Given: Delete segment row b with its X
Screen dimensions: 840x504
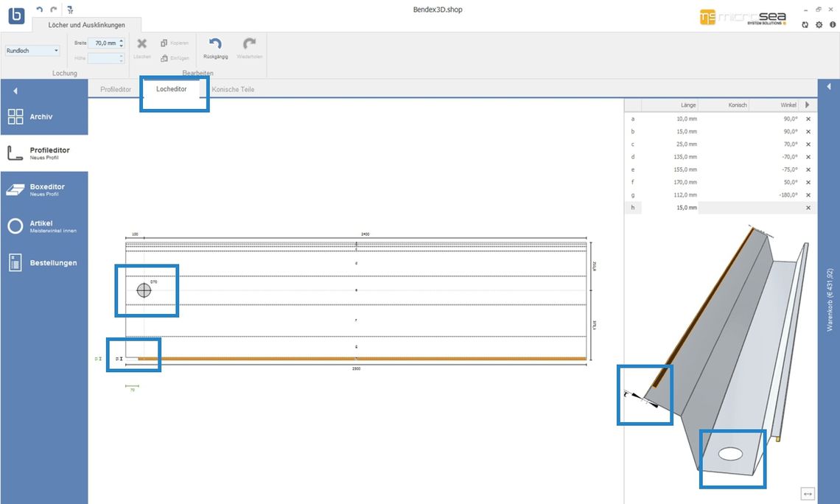Looking at the screenshot, I should tap(808, 132).
